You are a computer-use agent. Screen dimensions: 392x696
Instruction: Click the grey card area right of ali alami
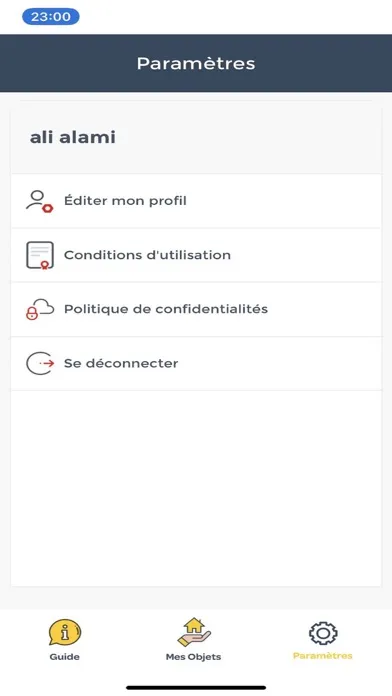coord(249,140)
